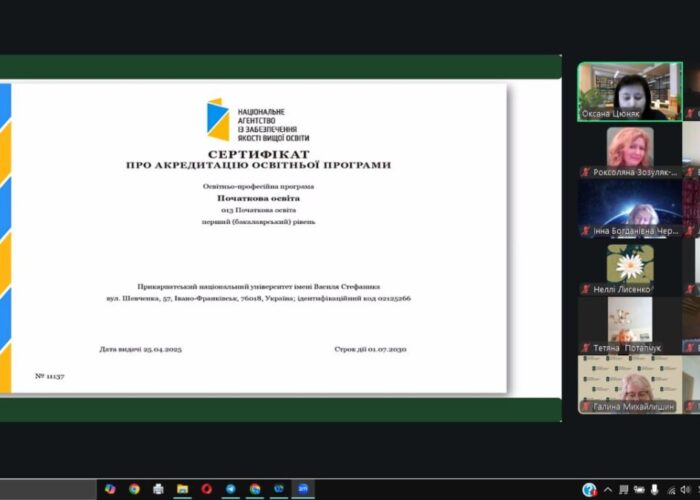Expand the hidden icons chevron in tray
700x500 pixels.
(608, 489)
